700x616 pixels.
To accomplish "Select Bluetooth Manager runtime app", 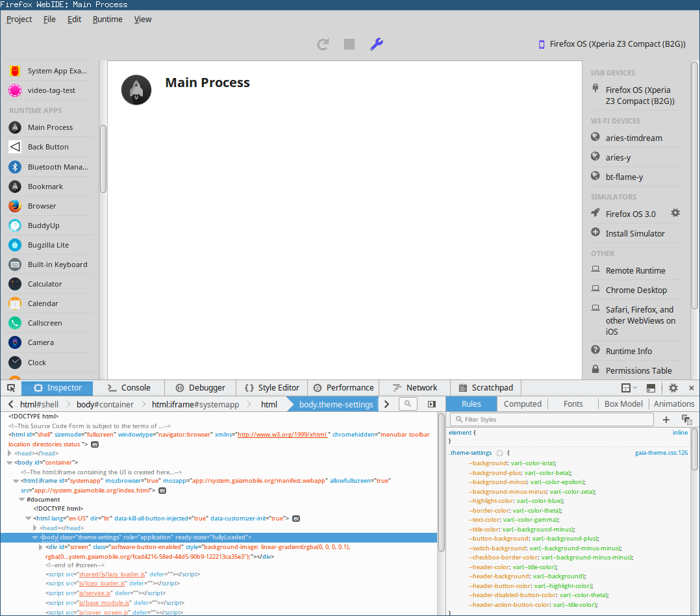I will [x=51, y=166].
